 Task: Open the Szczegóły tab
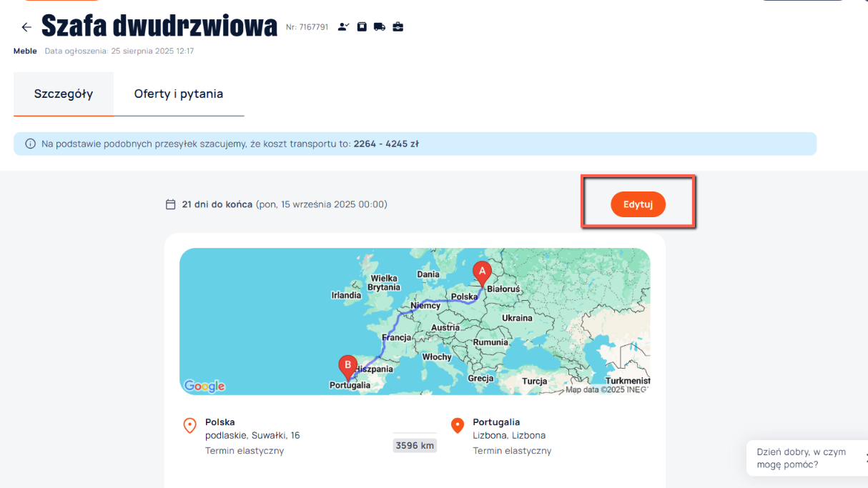click(64, 94)
